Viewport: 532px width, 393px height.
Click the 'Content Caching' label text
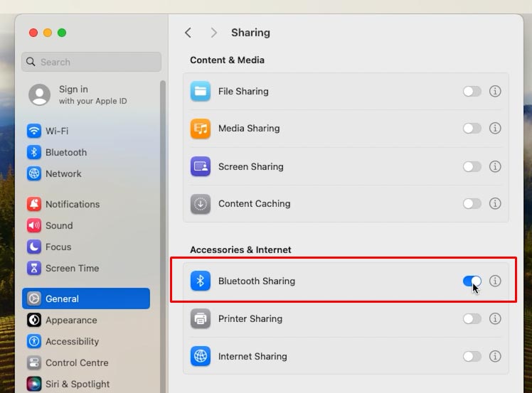(x=255, y=203)
